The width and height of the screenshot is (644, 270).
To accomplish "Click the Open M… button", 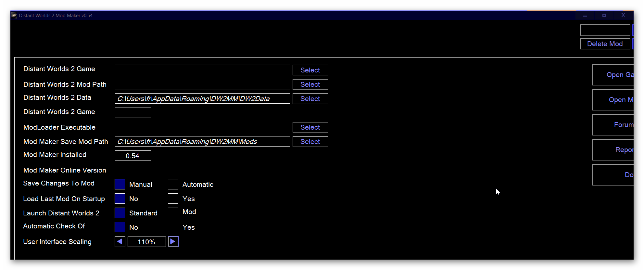I will (x=613, y=100).
